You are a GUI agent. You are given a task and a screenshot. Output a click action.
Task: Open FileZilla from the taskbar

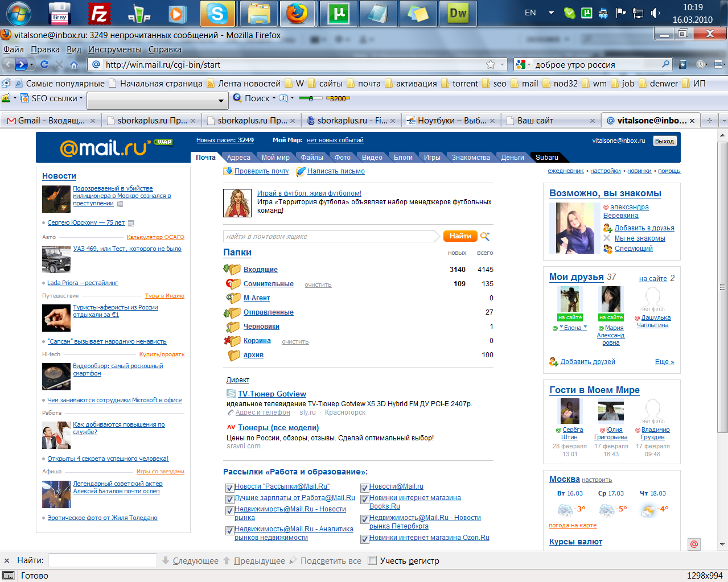[x=99, y=14]
